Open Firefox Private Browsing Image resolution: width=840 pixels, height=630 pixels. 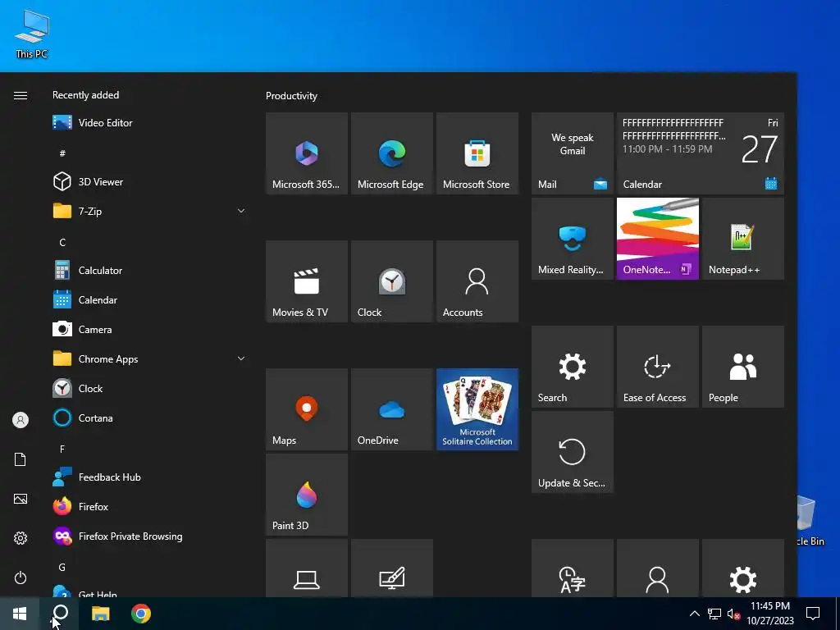pos(148,536)
